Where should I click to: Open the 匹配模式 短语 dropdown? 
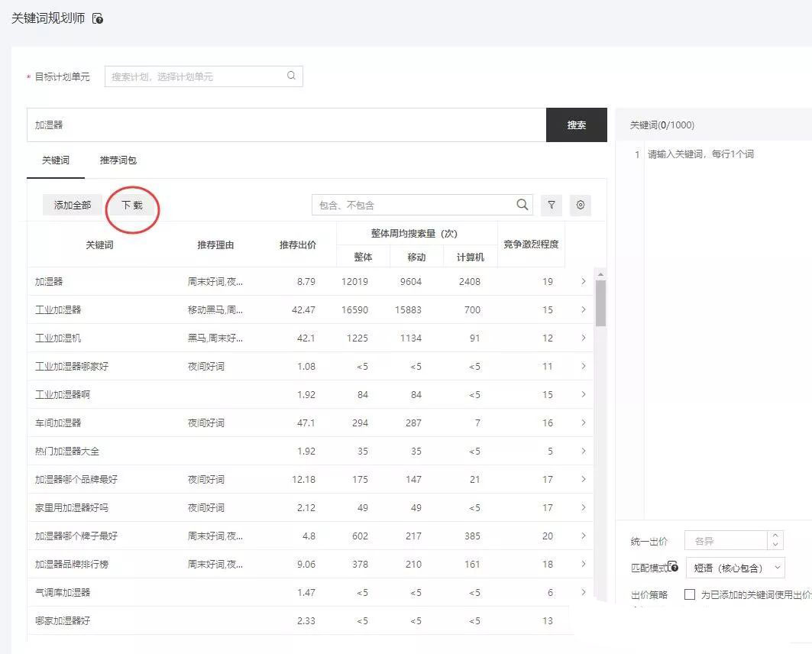[x=735, y=568]
